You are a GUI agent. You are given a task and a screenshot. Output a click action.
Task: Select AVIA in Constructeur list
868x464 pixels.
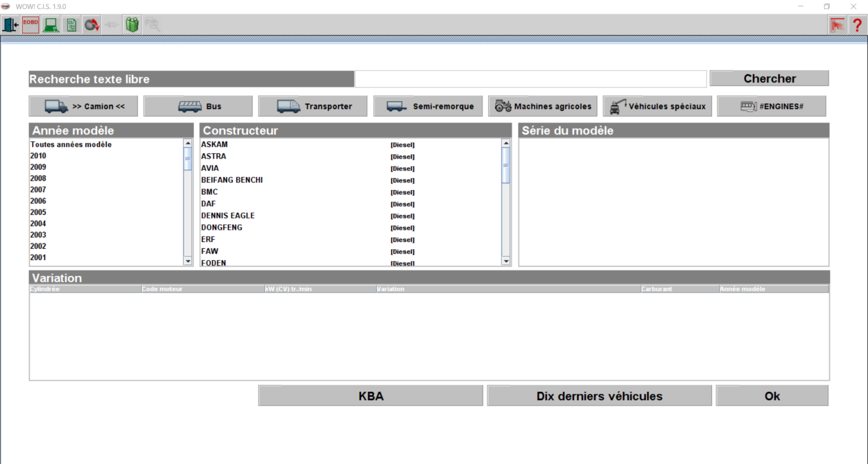point(350,168)
